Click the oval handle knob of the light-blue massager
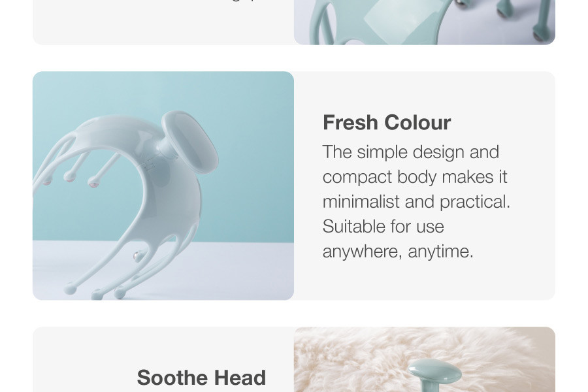This screenshot has height=392, width=588. [x=190, y=142]
